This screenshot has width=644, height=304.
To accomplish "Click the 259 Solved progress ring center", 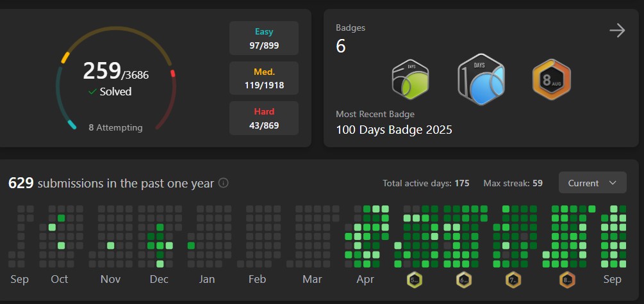I will click(116, 78).
